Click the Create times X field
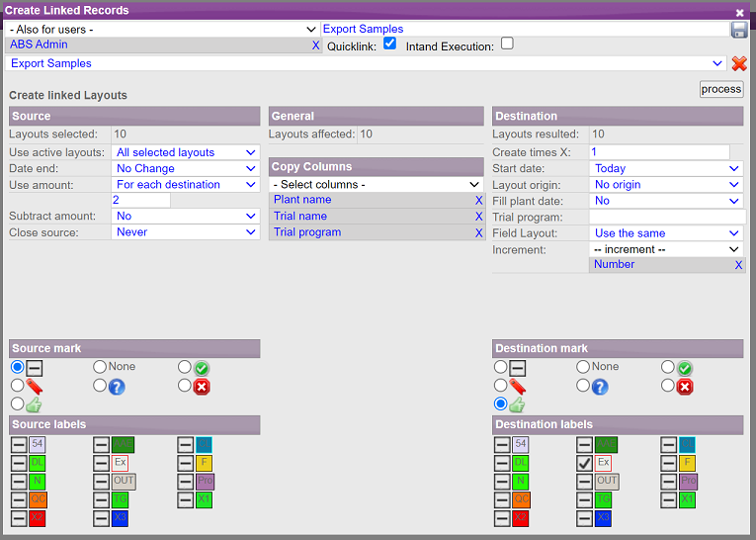The width and height of the screenshot is (756, 540). tap(659, 152)
